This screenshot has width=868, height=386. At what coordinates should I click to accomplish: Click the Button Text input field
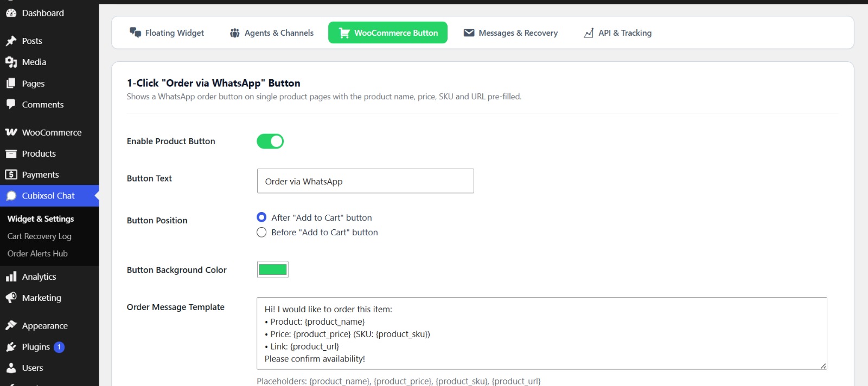coord(366,181)
